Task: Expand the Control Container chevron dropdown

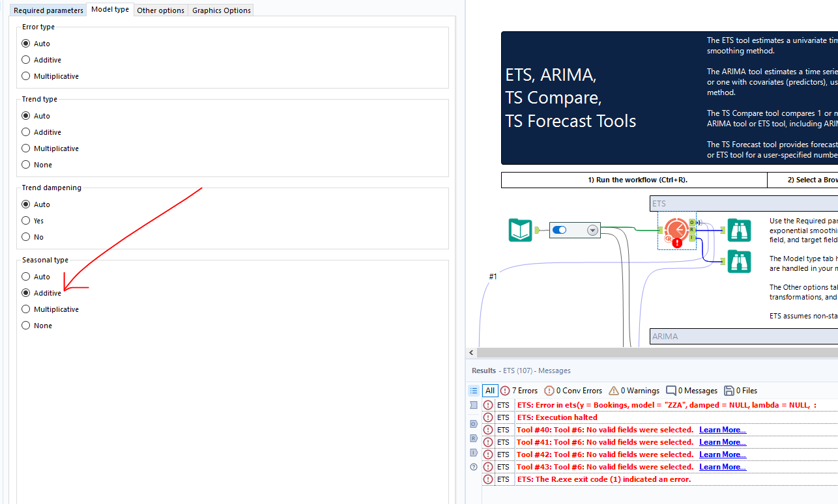Action: [x=592, y=230]
